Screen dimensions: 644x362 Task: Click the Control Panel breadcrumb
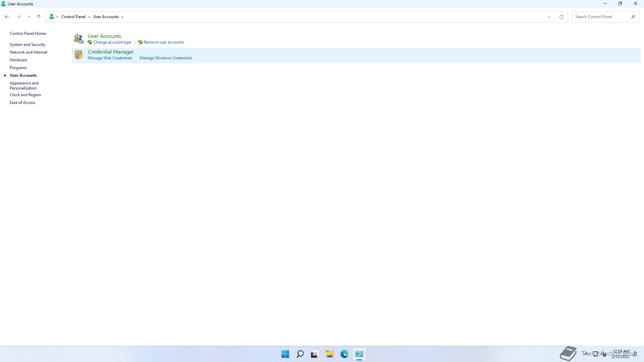[73, 17]
